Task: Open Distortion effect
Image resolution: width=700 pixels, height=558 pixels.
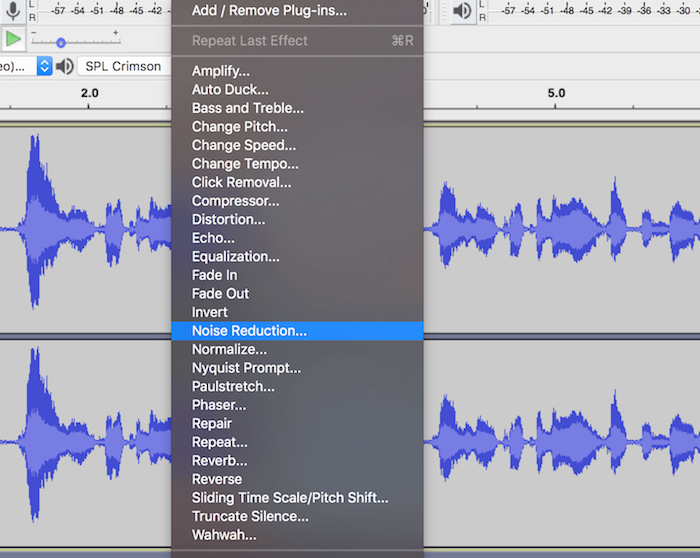Action: (x=297, y=219)
